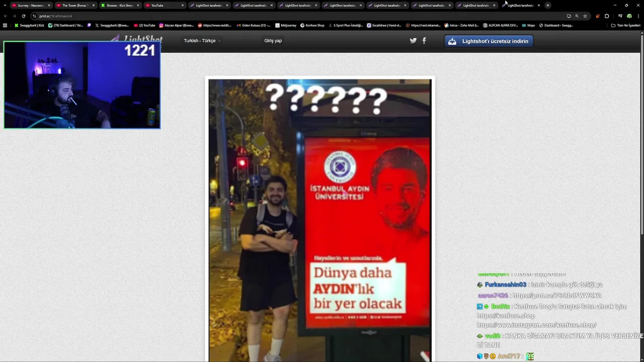The image size is (644, 362).
Task: Open the media control playlist icon
Action: (x=620, y=16)
